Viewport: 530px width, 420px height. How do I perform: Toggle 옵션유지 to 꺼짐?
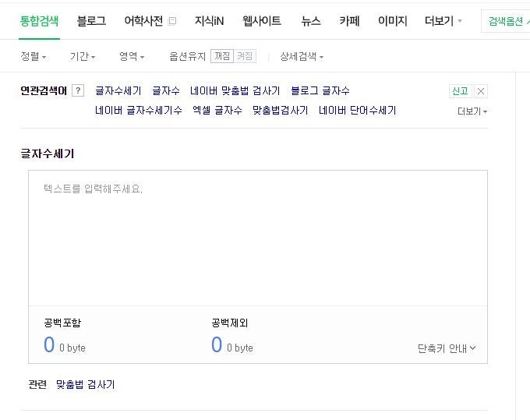[x=222, y=56]
